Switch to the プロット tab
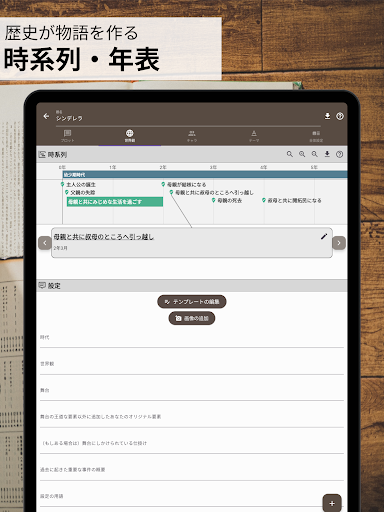The image size is (384, 512). click(68, 136)
